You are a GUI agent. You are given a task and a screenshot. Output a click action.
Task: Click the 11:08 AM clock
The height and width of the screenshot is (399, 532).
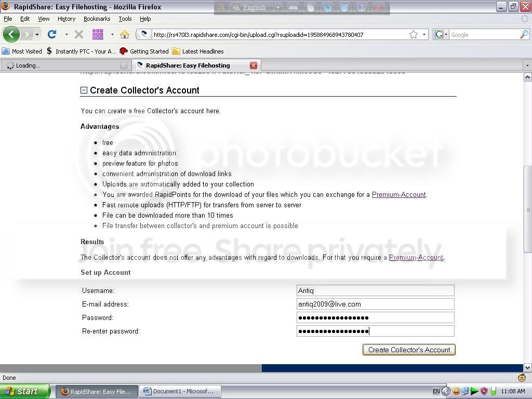[x=513, y=392]
